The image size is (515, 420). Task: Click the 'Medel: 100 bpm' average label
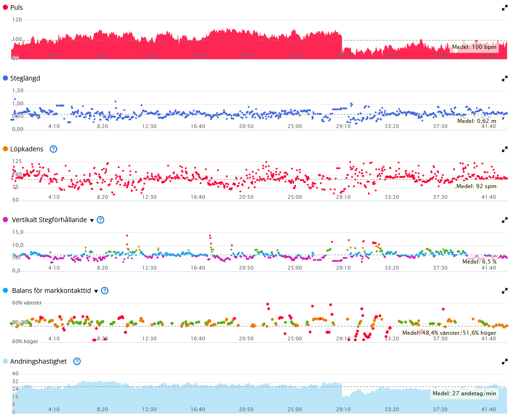tap(474, 47)
